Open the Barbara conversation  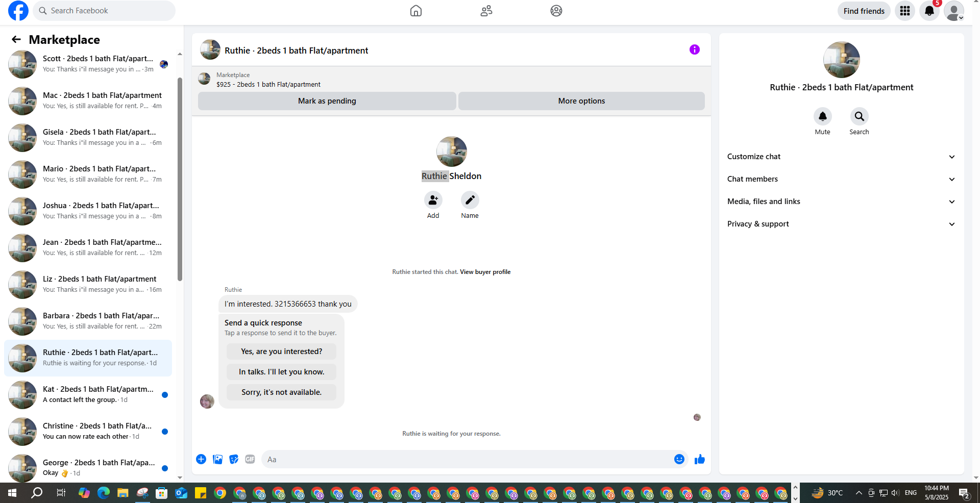click(x=88, y=321)
